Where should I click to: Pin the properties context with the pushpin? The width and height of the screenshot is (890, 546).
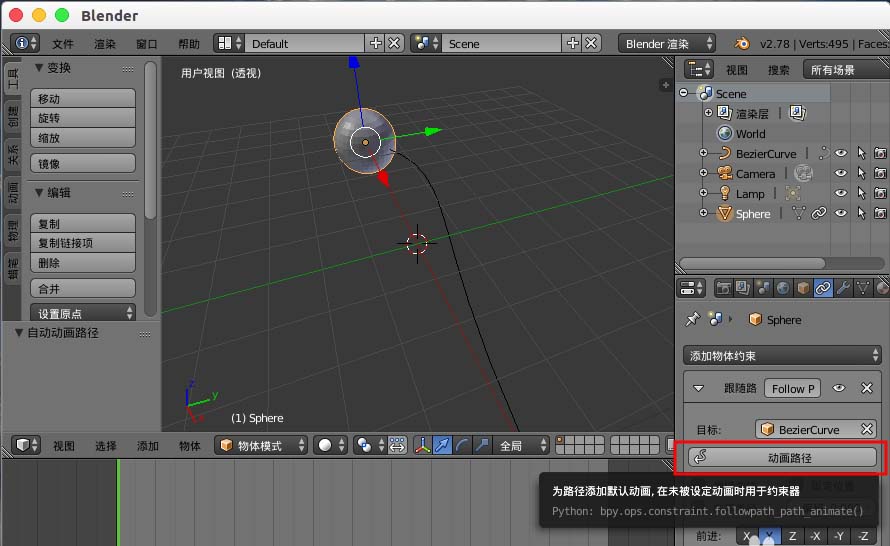pos(692,320)
